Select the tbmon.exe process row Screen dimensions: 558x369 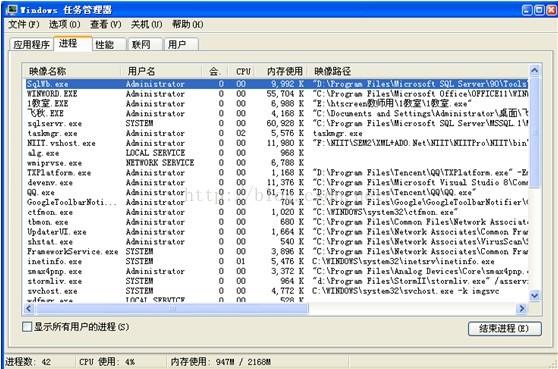click(x=277, y=222)
